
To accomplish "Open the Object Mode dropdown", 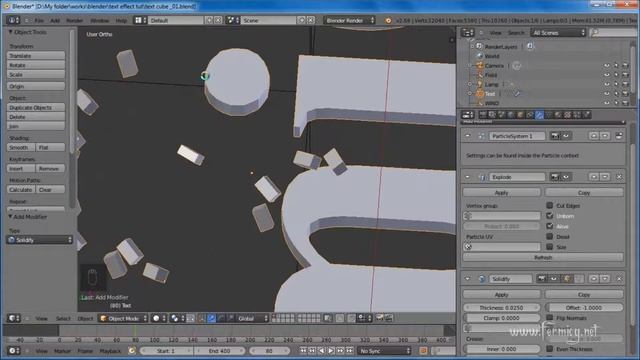I will click(123, 318).
